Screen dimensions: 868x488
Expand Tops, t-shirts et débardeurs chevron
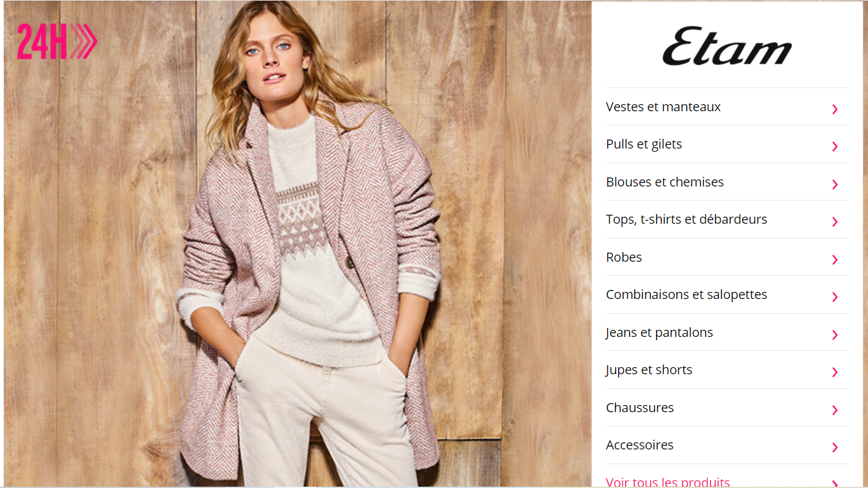click(835, 222)
